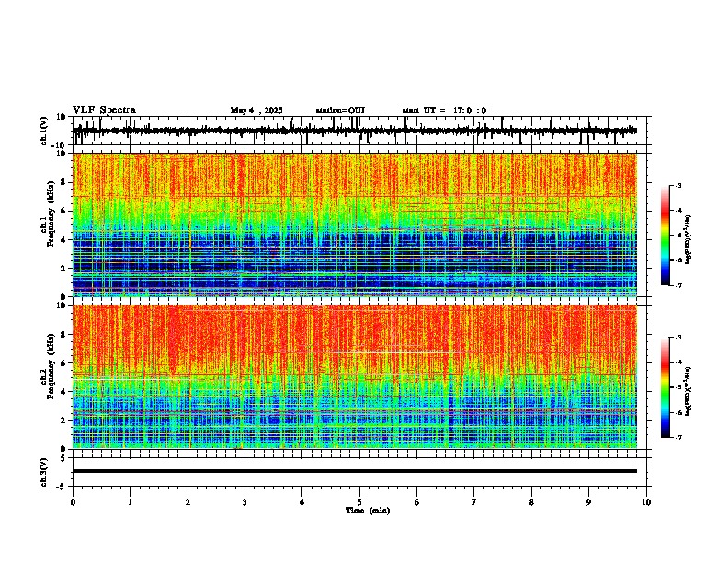This screenshot has width=728, height=563.
Task: Click time tick label "5" on bottom time axis
Action: click(359, 502)
